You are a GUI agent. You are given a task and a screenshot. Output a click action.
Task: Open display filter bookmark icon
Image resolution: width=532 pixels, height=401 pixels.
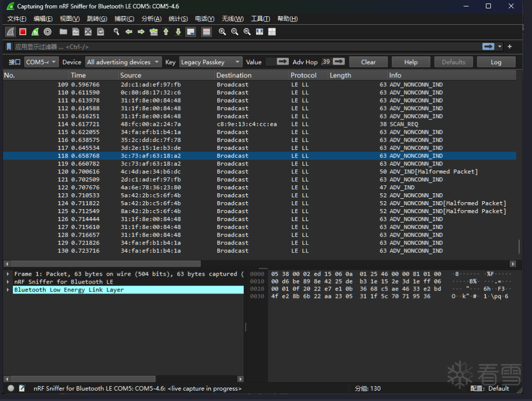[x=9, y=47]
